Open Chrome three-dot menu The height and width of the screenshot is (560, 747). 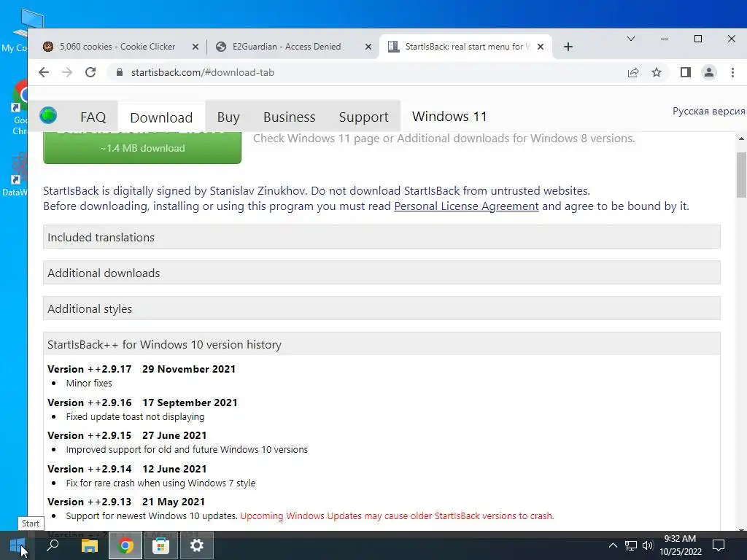[732, 72]
